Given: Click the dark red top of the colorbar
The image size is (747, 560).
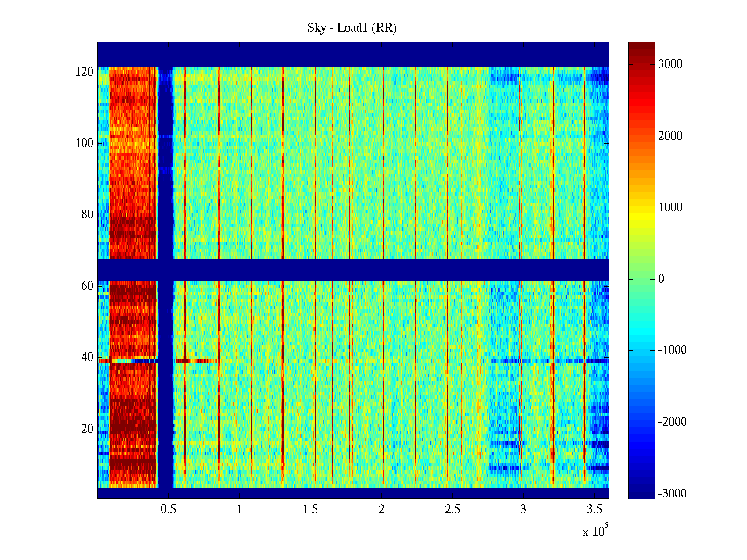Looking at the screenshot, I should coord(641,47).
